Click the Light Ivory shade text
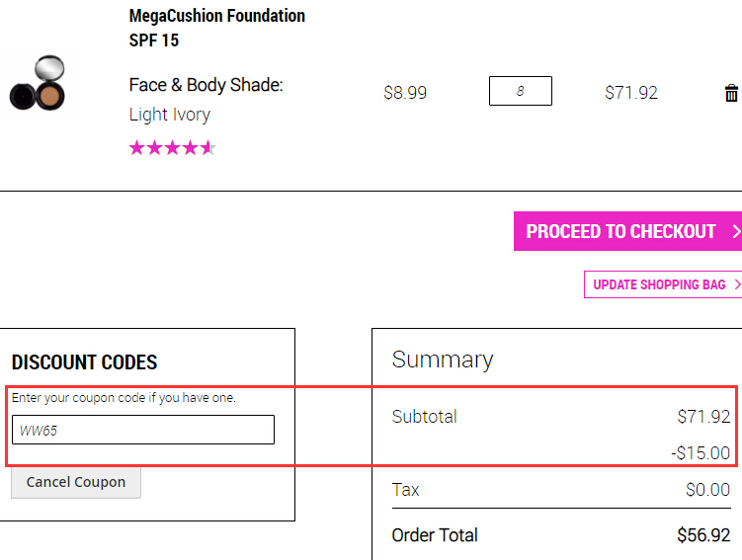Viewport: 742px width, 560px height. coord(169,115)
